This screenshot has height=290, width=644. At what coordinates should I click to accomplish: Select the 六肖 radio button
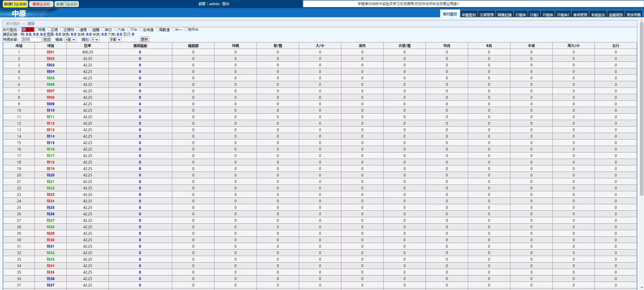(116, 30)
